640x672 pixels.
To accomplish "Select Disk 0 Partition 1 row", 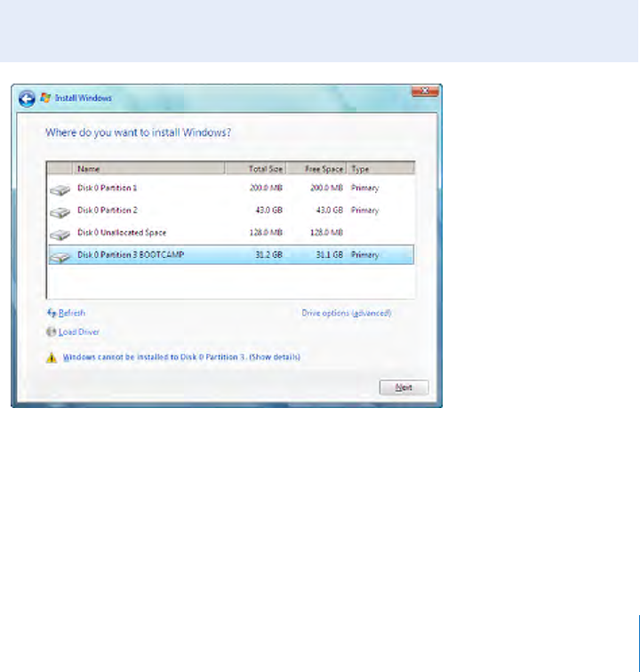I will 231,188.
